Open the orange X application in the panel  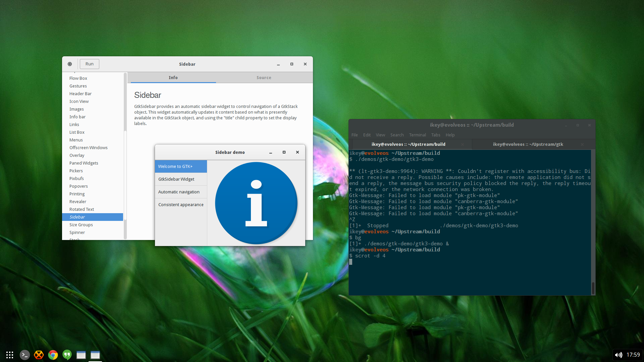39,355
